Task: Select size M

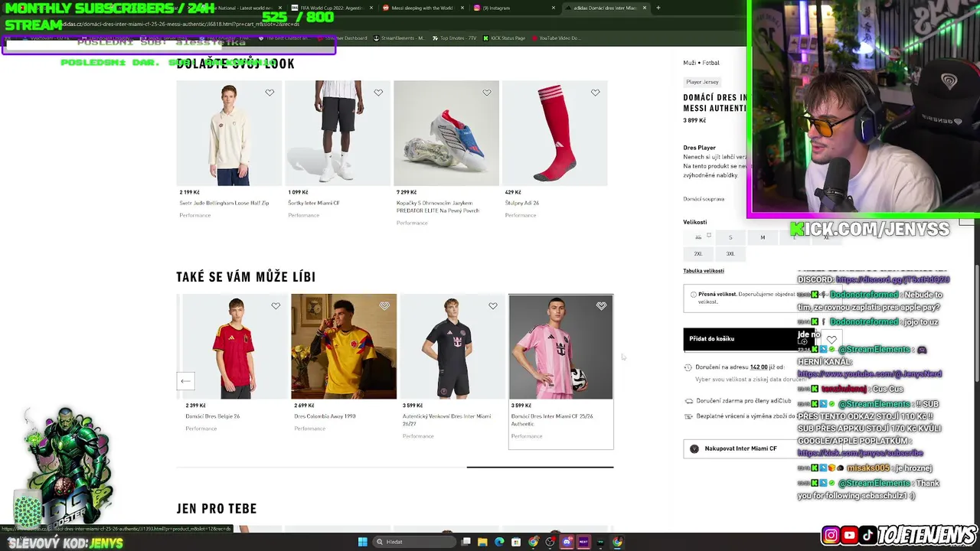Action: point(763,237)
